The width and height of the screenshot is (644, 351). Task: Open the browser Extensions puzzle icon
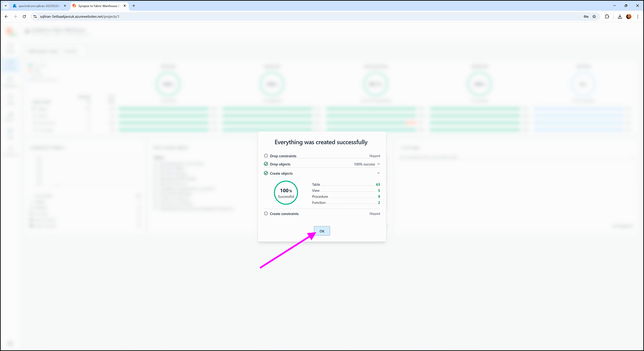tap(607, 16)
